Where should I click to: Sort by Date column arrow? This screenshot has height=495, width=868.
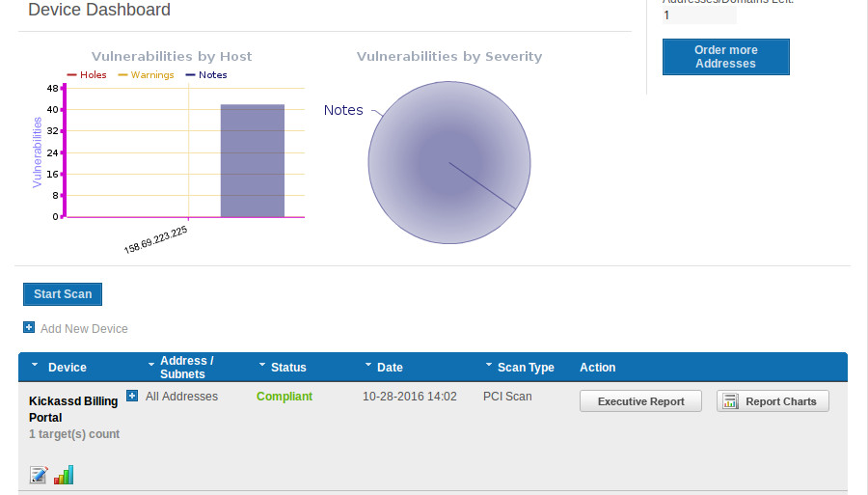pyautogui.click(x=368, y=365)
